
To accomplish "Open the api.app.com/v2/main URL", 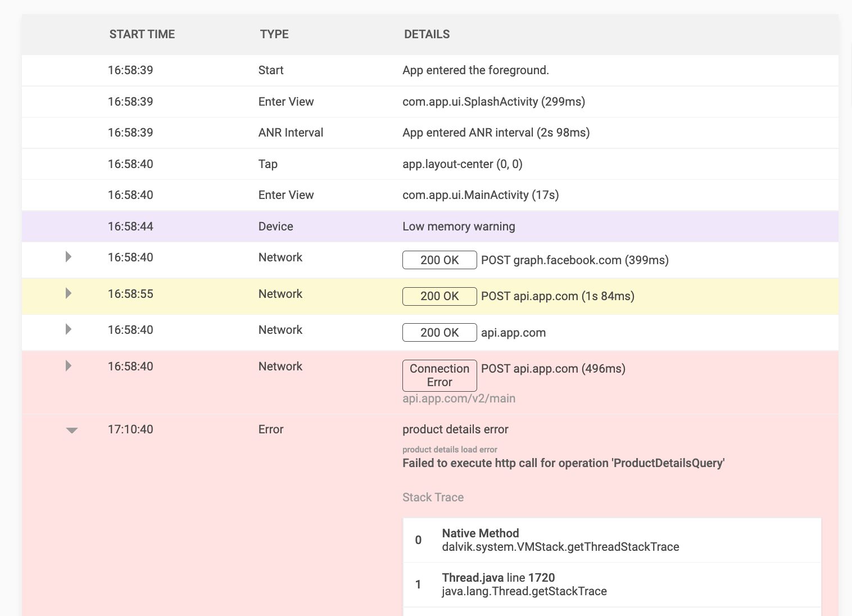I will pos(459,398).
